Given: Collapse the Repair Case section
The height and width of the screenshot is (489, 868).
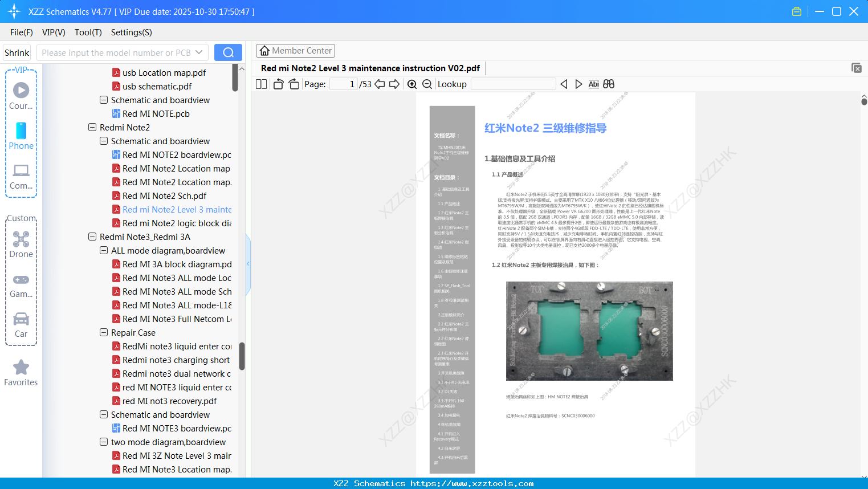Looking at the screenshot, I should 104,332.
